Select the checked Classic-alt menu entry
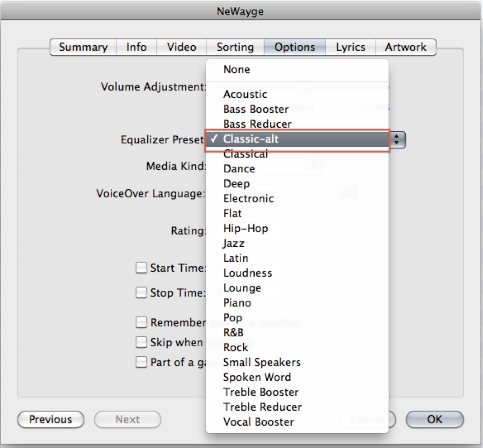This screenshot has width=483, height=448. point(251,139)
